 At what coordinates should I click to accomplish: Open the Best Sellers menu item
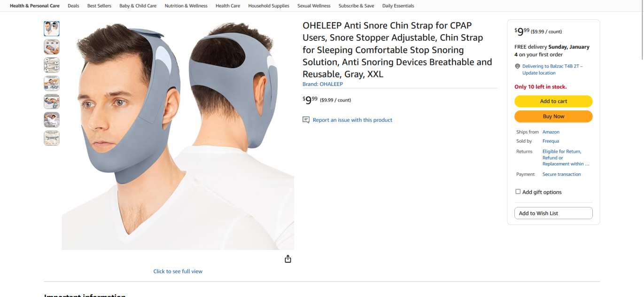99,6
